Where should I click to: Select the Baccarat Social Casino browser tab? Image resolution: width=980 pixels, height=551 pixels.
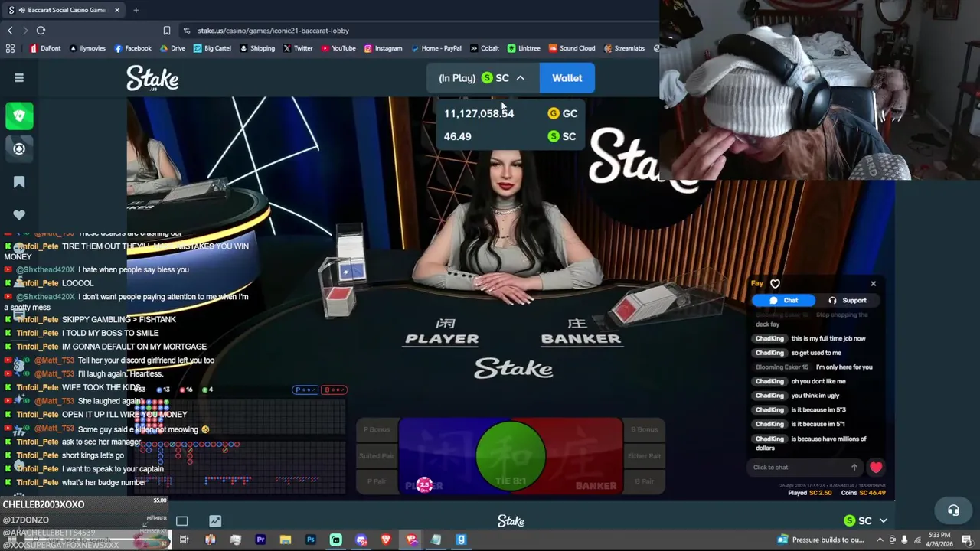(64, 10)
